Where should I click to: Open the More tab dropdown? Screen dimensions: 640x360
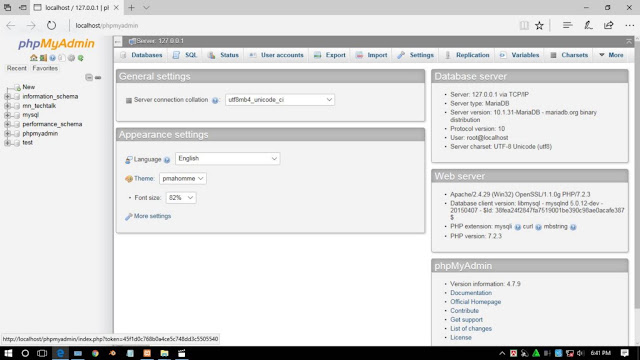(x=611, y=55)
